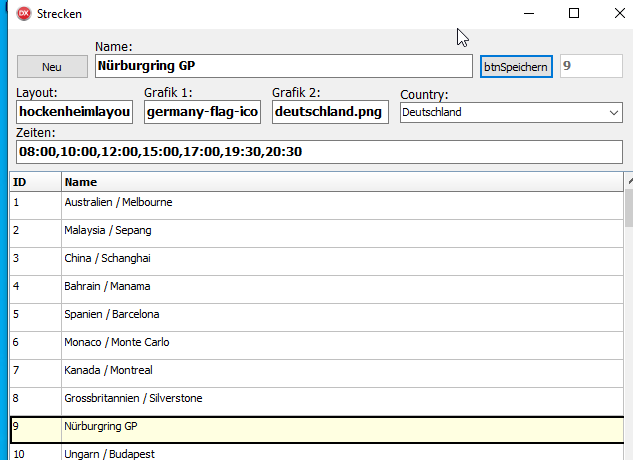Click the list scrollbar up arrow

[628, 181]
